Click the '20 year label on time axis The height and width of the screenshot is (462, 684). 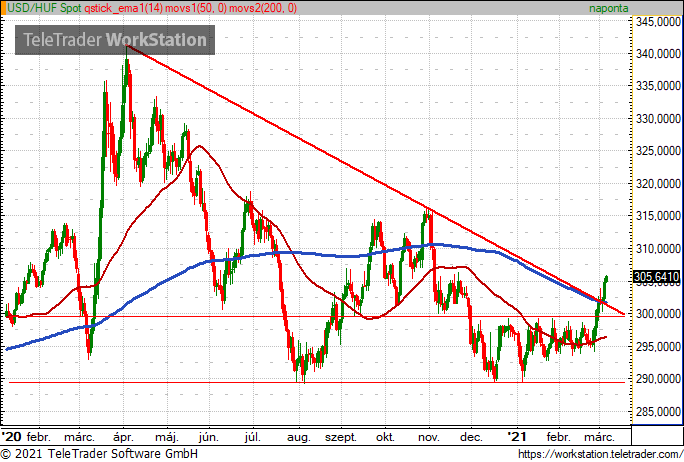coord(12,437)
